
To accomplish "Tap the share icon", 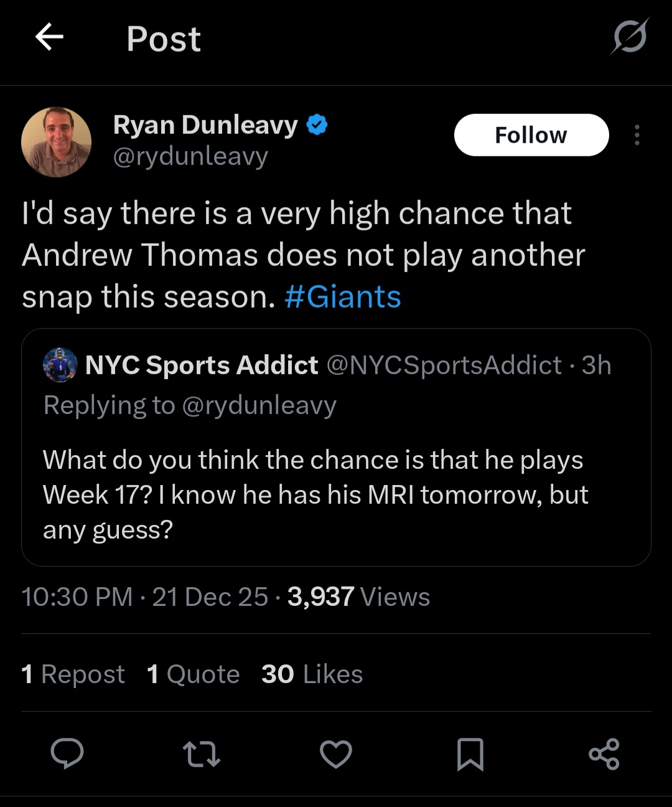I will 604,753.
